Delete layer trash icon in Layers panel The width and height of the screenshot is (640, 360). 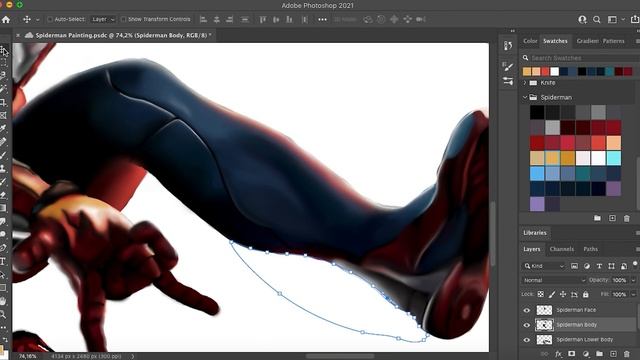[x=627, y=354]
